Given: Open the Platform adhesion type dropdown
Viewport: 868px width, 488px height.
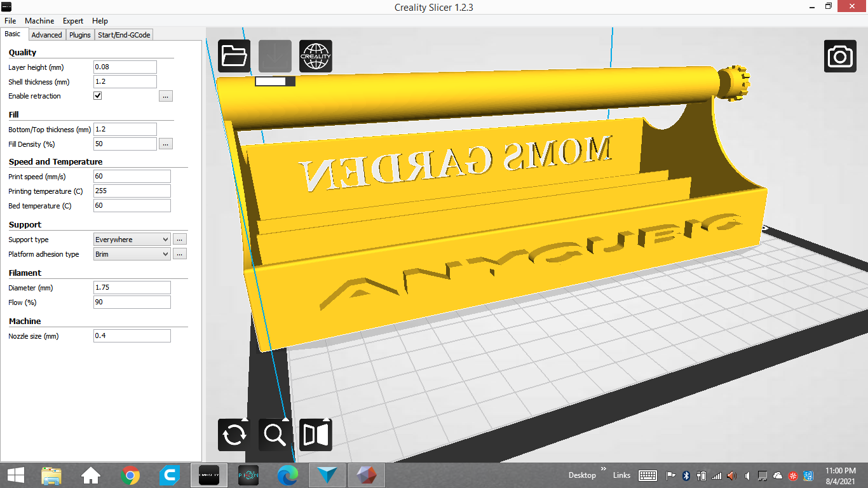Looking at the screenshot, I should click(x=132, y=254).
